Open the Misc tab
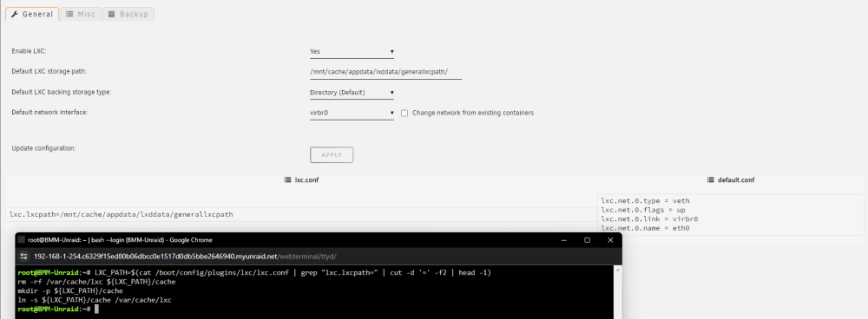 (80, 15)
